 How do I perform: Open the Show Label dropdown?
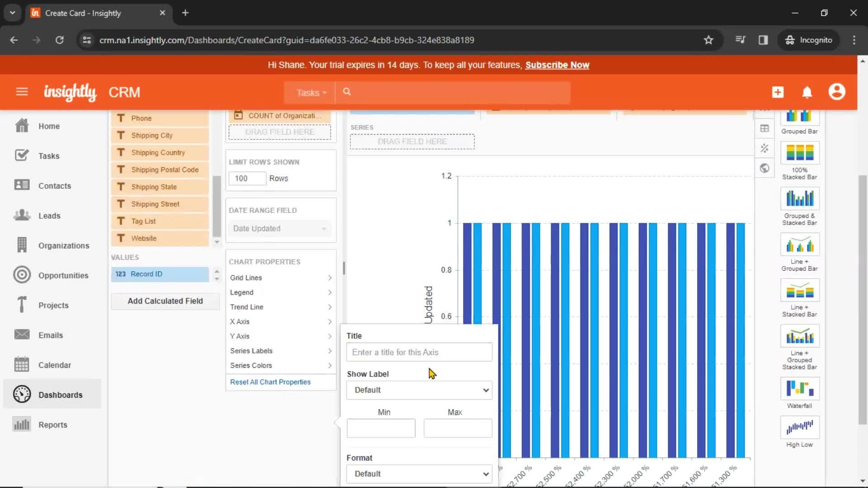click(x=419, y=390)
